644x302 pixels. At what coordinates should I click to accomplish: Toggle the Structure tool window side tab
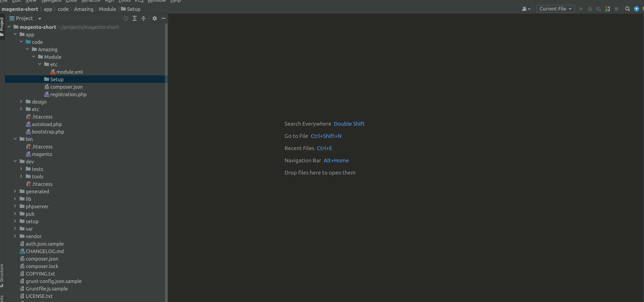click(2, 273)
